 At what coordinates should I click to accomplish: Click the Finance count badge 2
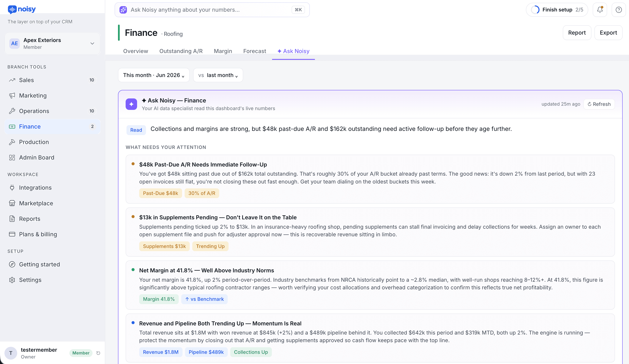[92, 126]
